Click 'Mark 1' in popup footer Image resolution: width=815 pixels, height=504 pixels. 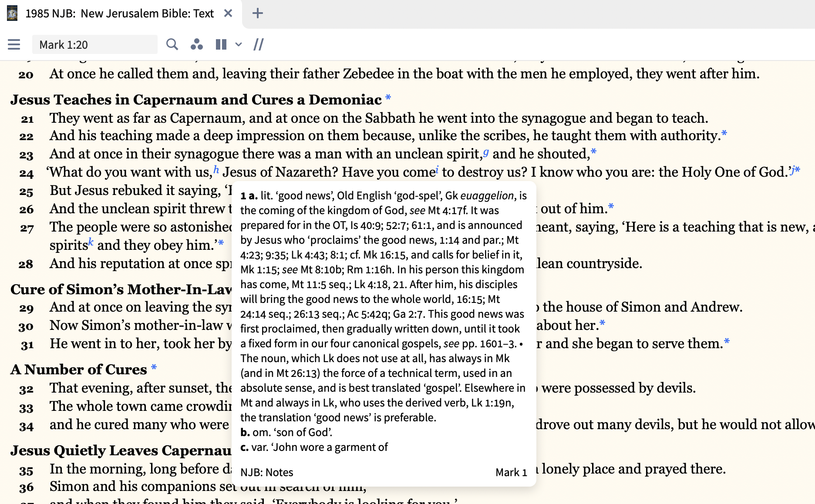coord(511,472)
